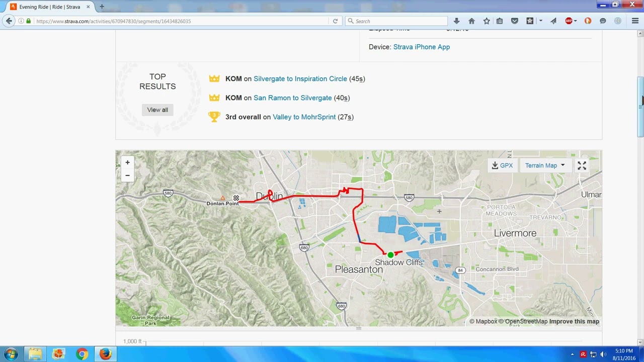Focus the URL address bar

click(x=181, y=21)
